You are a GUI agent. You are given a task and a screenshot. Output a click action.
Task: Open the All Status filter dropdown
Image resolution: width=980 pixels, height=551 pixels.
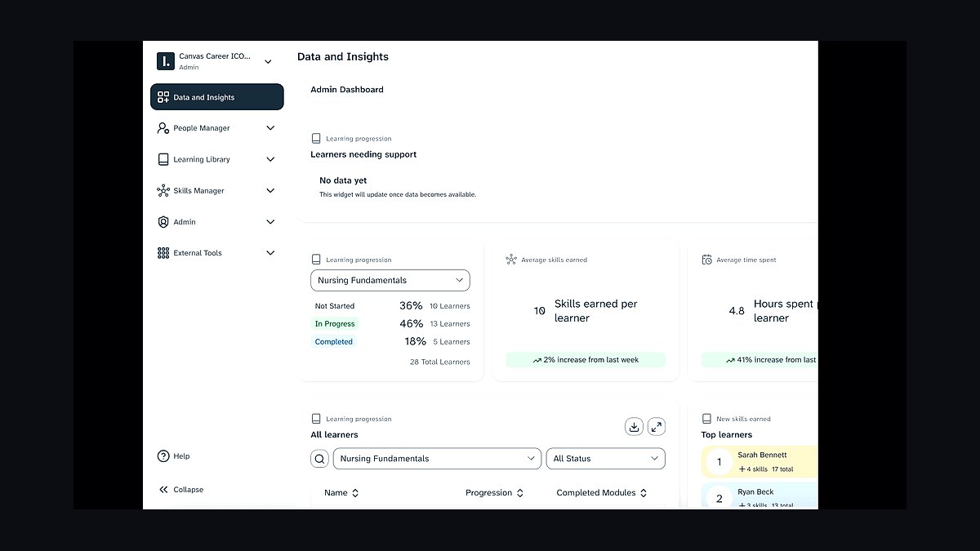[606, 459]
